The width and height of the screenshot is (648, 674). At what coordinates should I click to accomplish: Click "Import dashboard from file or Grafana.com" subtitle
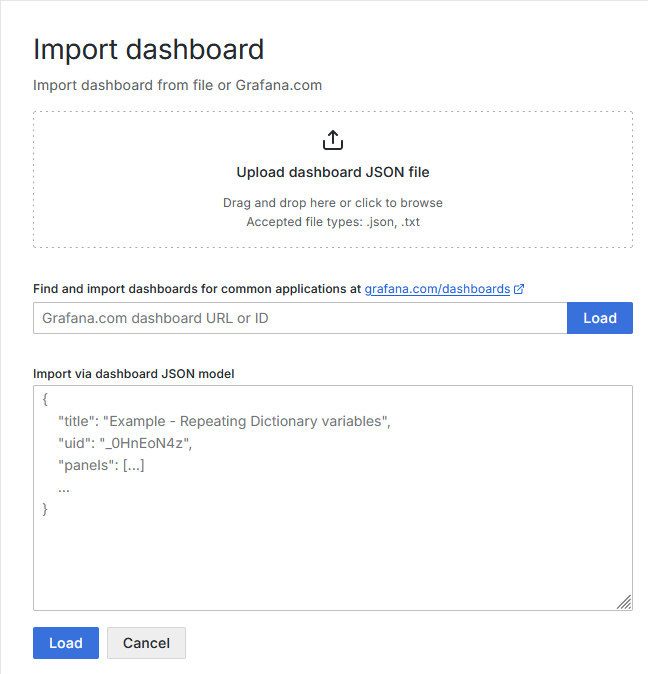click(178, 85)
